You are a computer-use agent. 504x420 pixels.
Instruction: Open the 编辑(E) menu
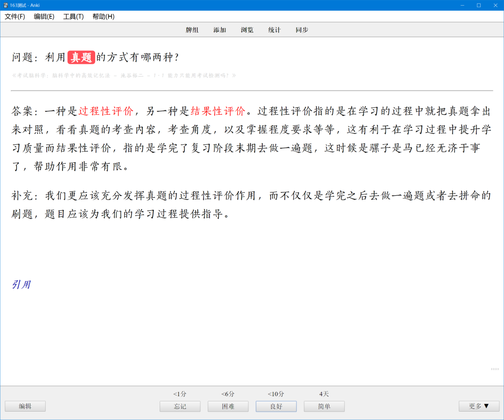(x=44, y=16)
